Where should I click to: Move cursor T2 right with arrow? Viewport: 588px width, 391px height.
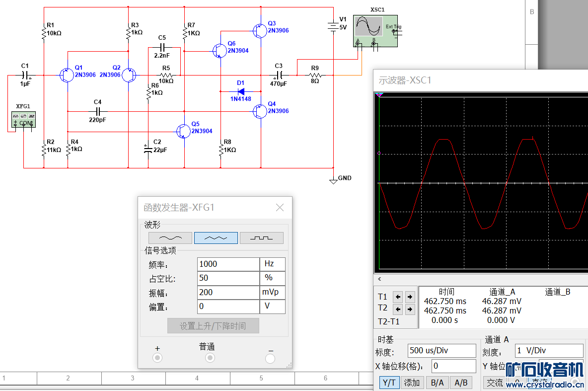click(410, 310)
